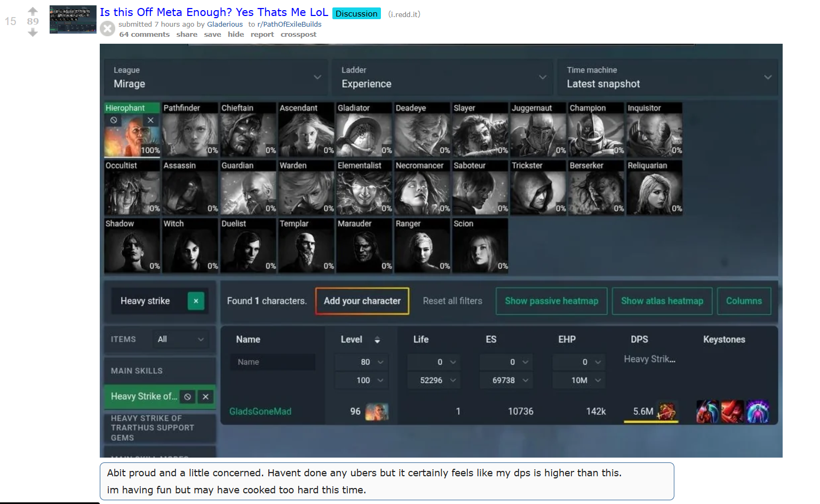This screenshot has height=504, width=820.
Task: Upvote the Off Meta post
Action: point(33,11)
